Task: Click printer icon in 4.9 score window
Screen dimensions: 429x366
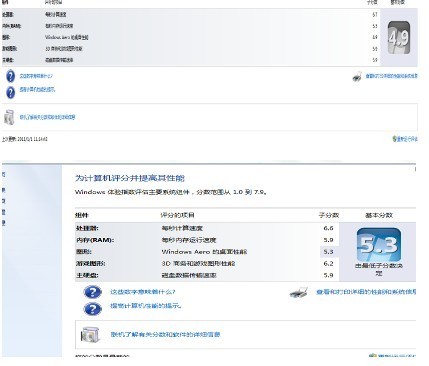Action: pyautogui.click(x=357, y=77)
